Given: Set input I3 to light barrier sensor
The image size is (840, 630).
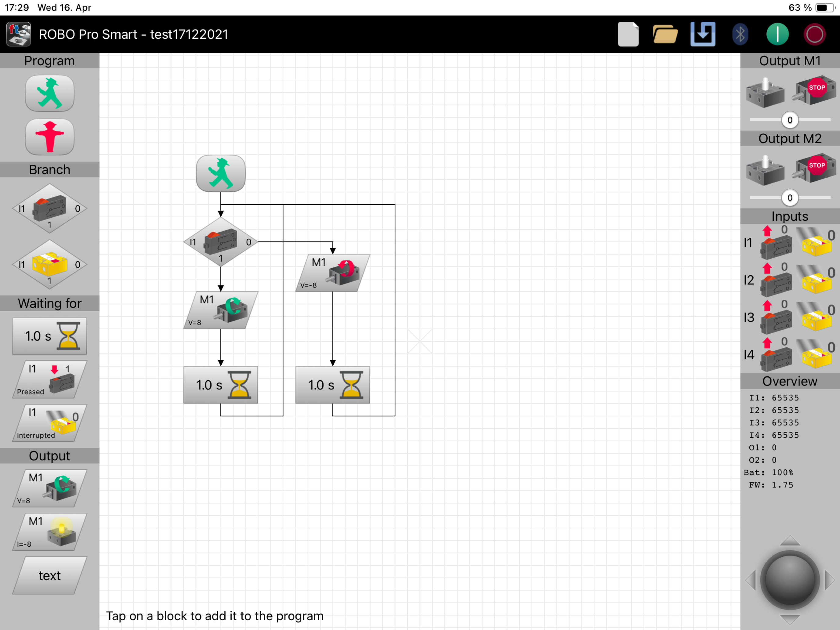Looking at the screenshot, I should (816, 317).
